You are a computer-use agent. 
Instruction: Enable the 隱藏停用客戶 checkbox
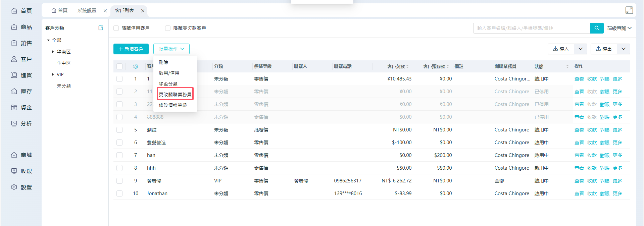click(x=116, y=28)
